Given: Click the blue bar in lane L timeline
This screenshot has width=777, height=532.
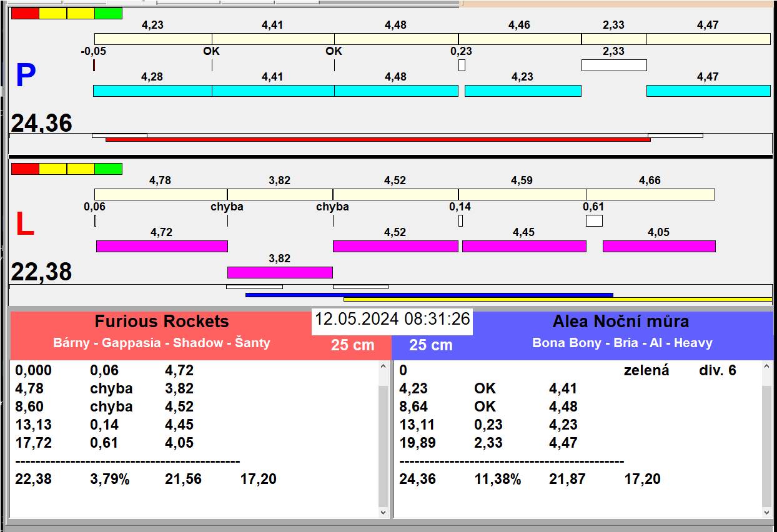Looking at the screenshot, I should pyautogui.click(x=429, y=295).
